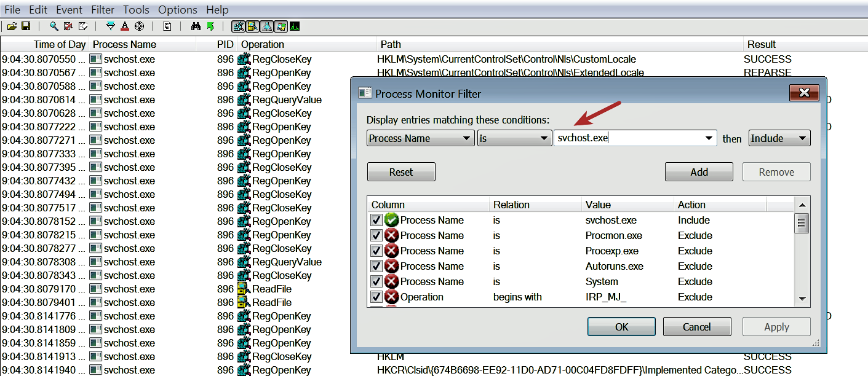Cancel the Process Monitor Filter dialog
Image resolution: width=868 pixels, height=376 pixels.
point(697,327)
